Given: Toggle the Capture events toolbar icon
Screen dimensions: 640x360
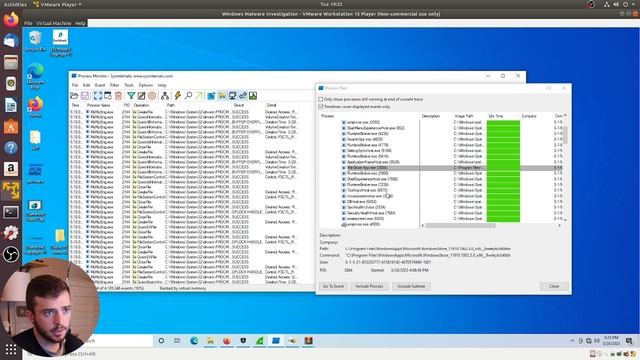Looking at the screenshot, I should click(x=98, y=96).
